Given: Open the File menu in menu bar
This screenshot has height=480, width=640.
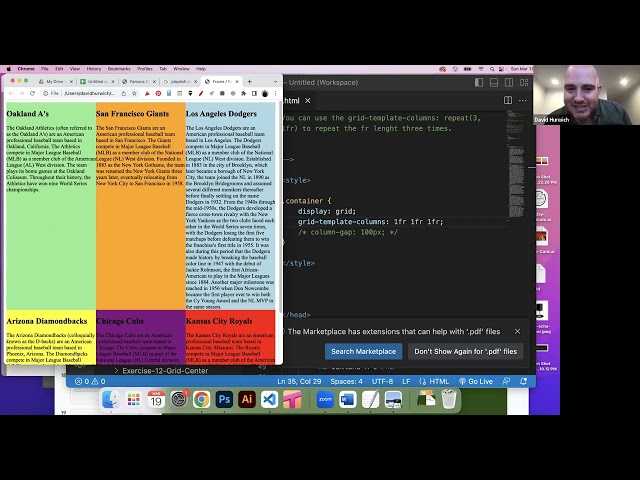Looking at the screenshot, I should coord(45,69).
